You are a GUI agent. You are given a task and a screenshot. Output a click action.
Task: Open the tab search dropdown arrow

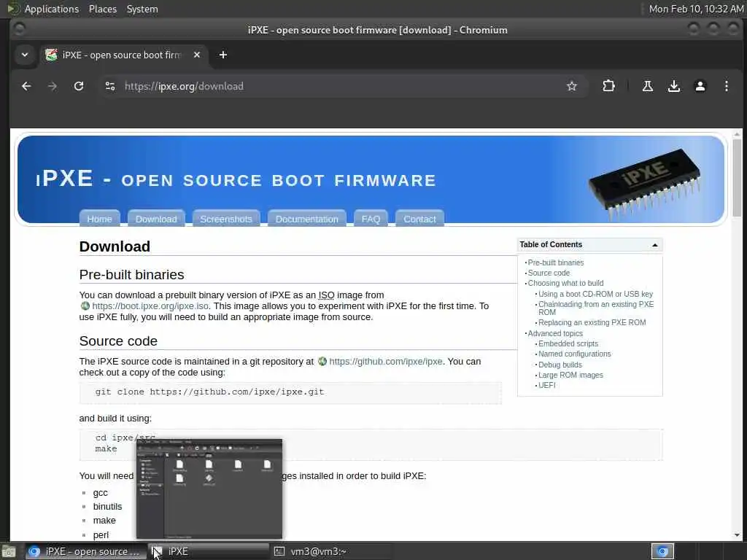click(x=25, y=55)
